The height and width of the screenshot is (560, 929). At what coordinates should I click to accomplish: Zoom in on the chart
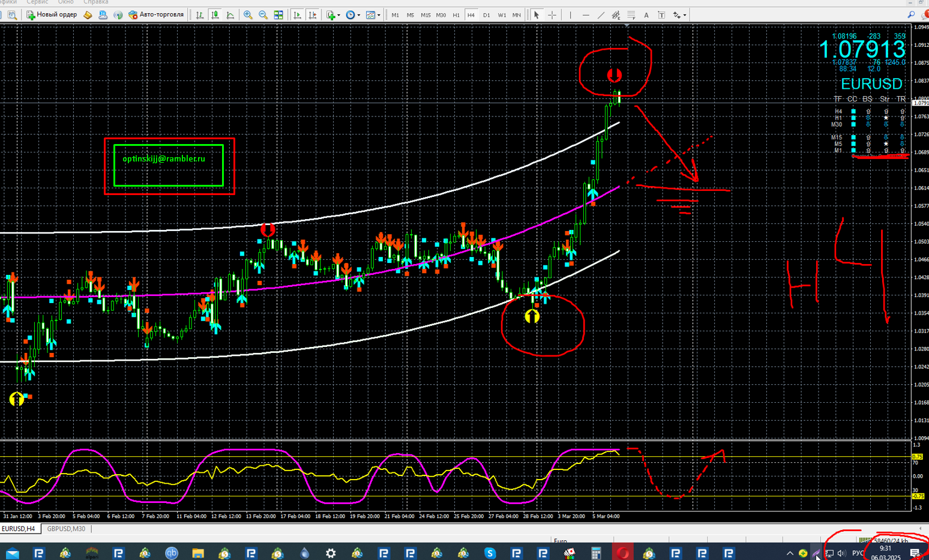coord(248,15)
